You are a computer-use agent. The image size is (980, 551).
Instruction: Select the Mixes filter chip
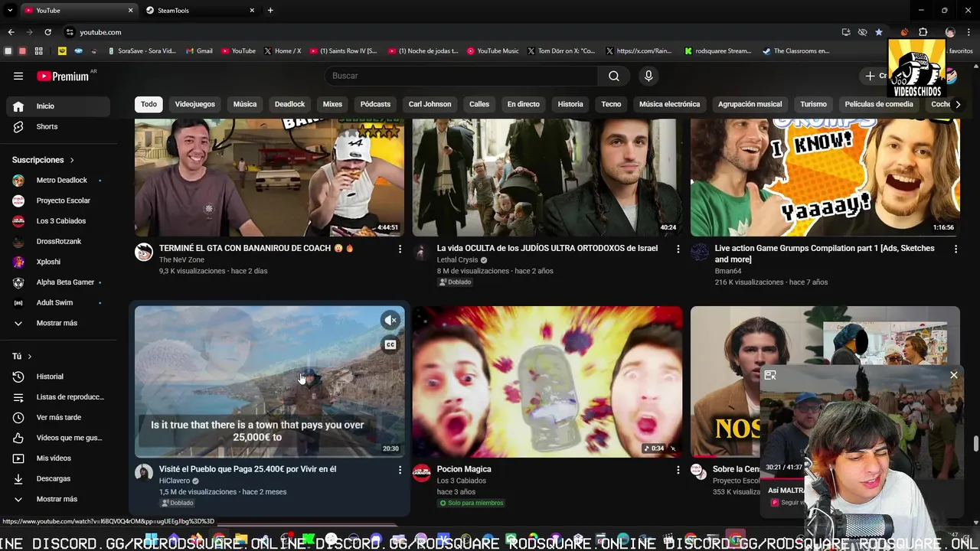(332, 104)
